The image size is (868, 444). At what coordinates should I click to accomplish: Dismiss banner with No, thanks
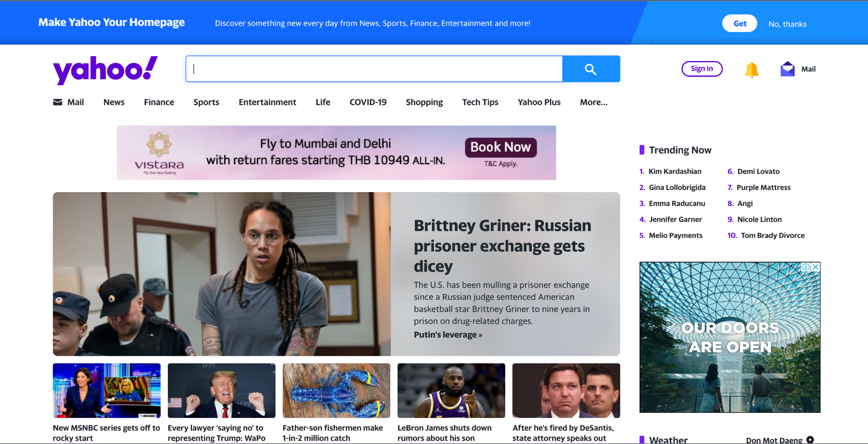(787, 24)
